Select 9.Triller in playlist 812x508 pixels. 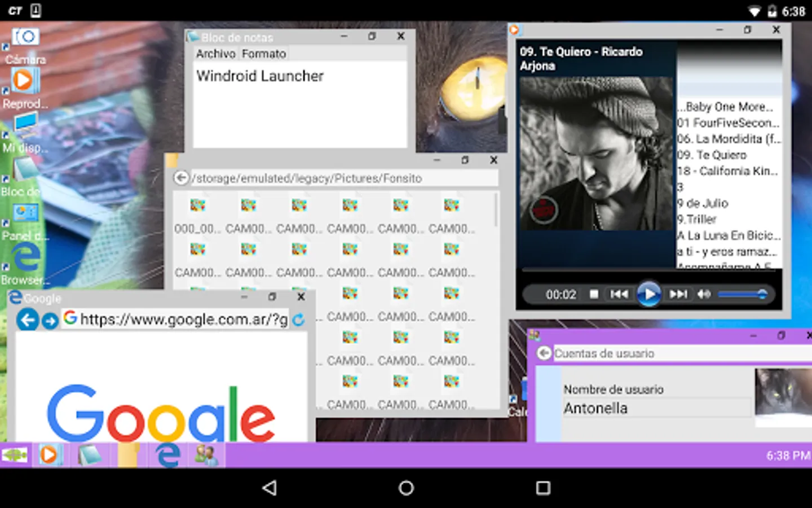pyautogui.click(x=729, y=219)
